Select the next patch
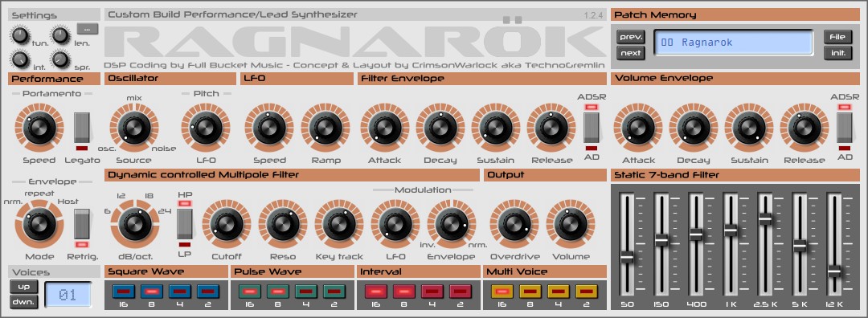Viewport: 868px width, 318px height. [x=631, y=54]
